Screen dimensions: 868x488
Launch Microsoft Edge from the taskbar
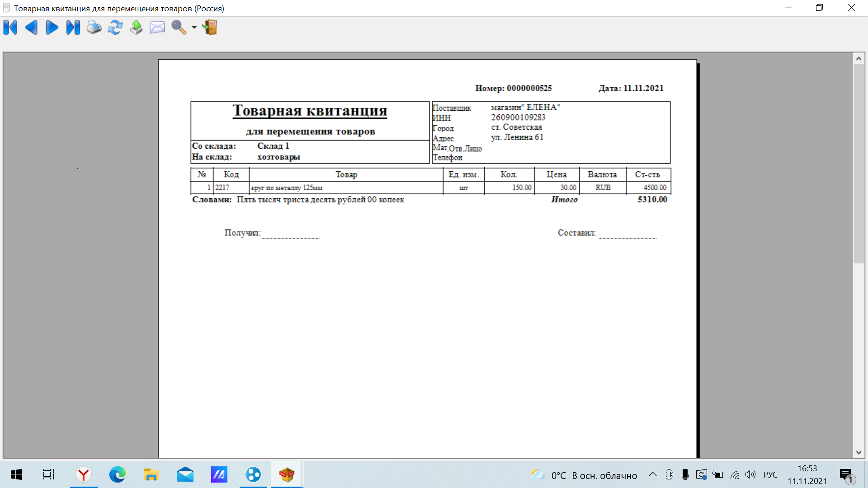coord(117,474)
